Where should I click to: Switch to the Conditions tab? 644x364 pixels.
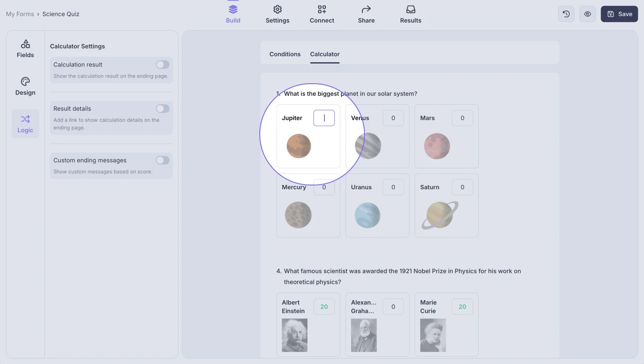(x=285, y=54)
